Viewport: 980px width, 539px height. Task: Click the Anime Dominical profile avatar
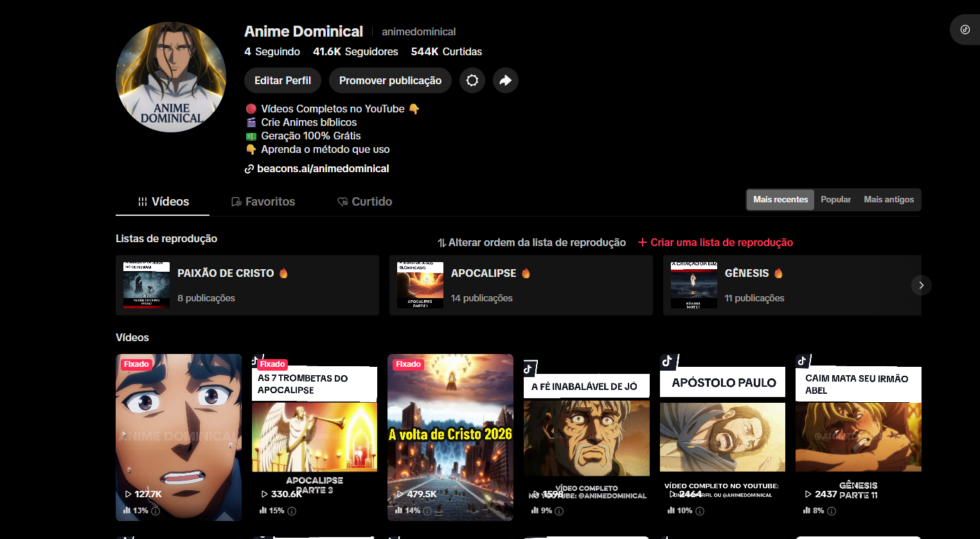pos(171,77)
